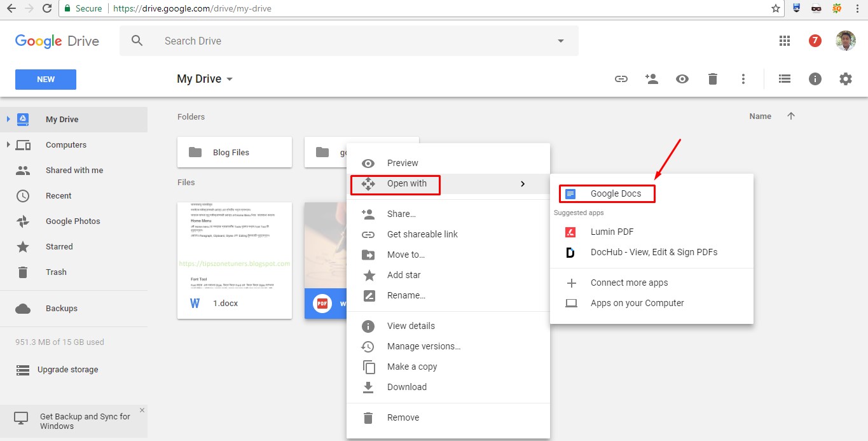Open the Google apps grid
This screenshot has height=441, width=868.
coord(785,41)
